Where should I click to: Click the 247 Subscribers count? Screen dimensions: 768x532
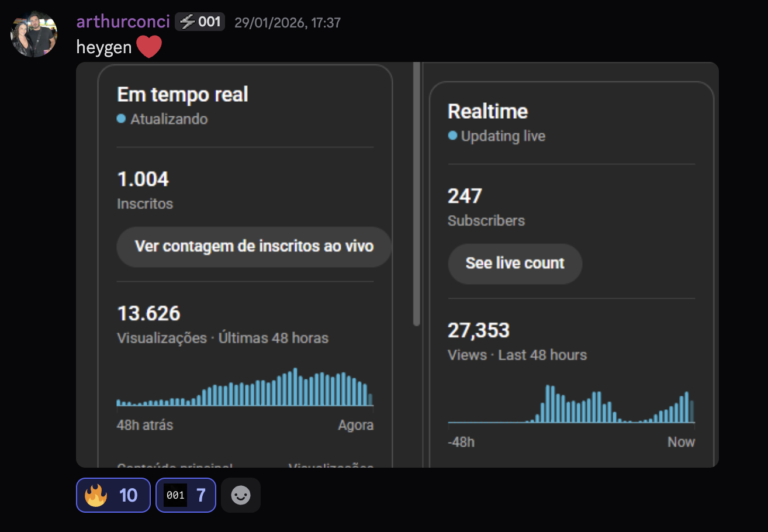tap(465, 196)
